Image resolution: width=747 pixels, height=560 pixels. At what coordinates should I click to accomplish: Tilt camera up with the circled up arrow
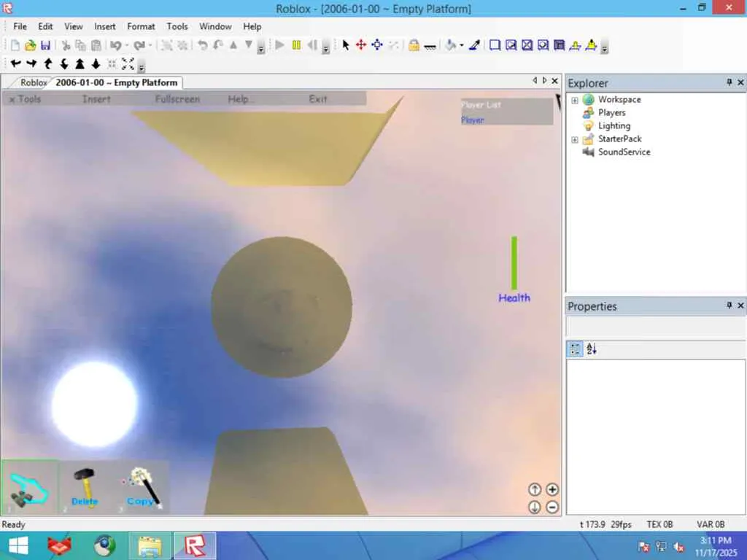click(535, 489)
